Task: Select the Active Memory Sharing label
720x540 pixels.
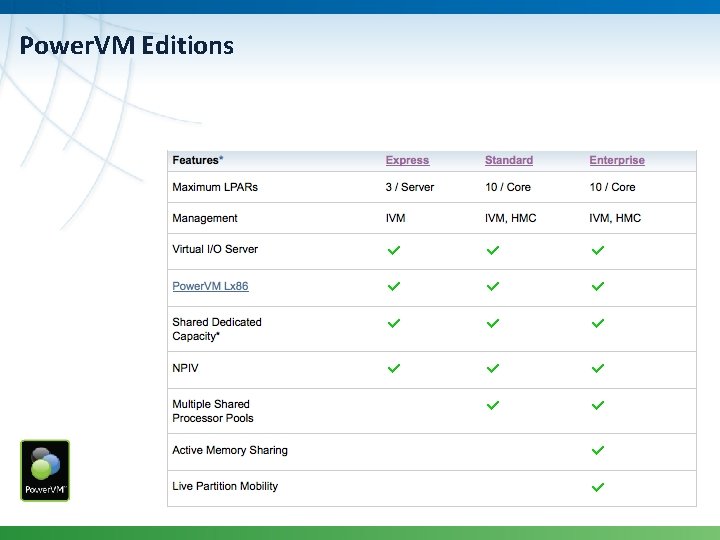Action: [230, 450]
